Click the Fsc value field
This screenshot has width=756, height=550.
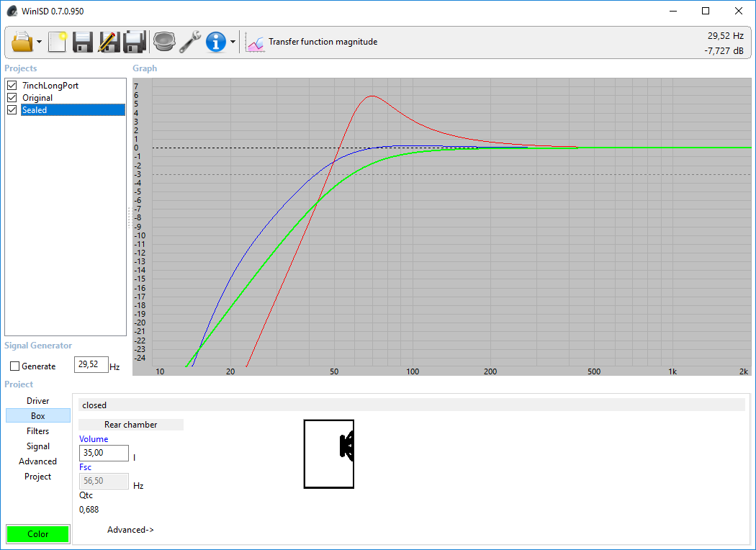click(x=104, y=481)
